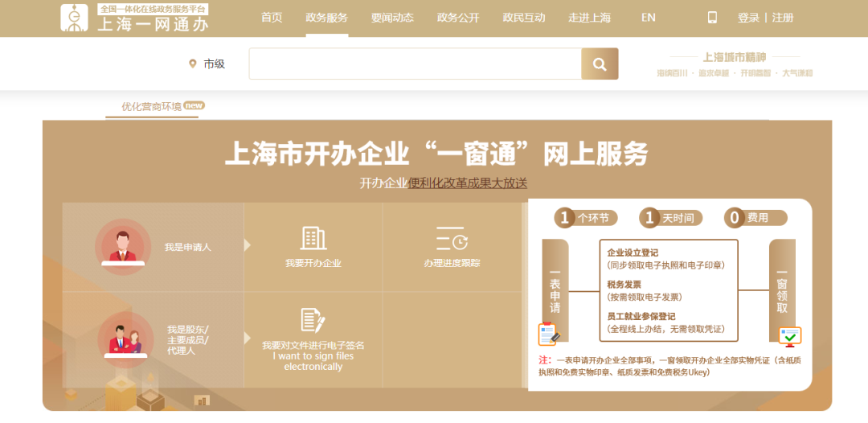Click the monitor checkmark icon under 一窗领取
Screen dimensions: 868x423
790,337
